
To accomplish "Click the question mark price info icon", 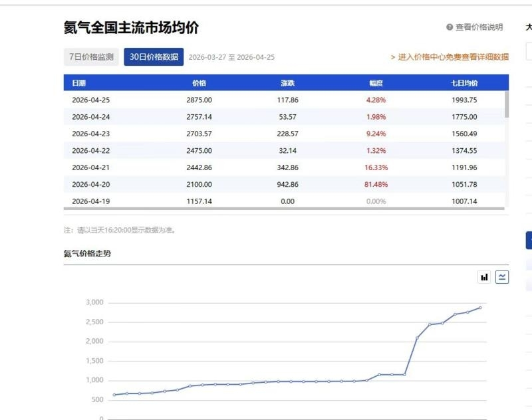I will 450,27.
